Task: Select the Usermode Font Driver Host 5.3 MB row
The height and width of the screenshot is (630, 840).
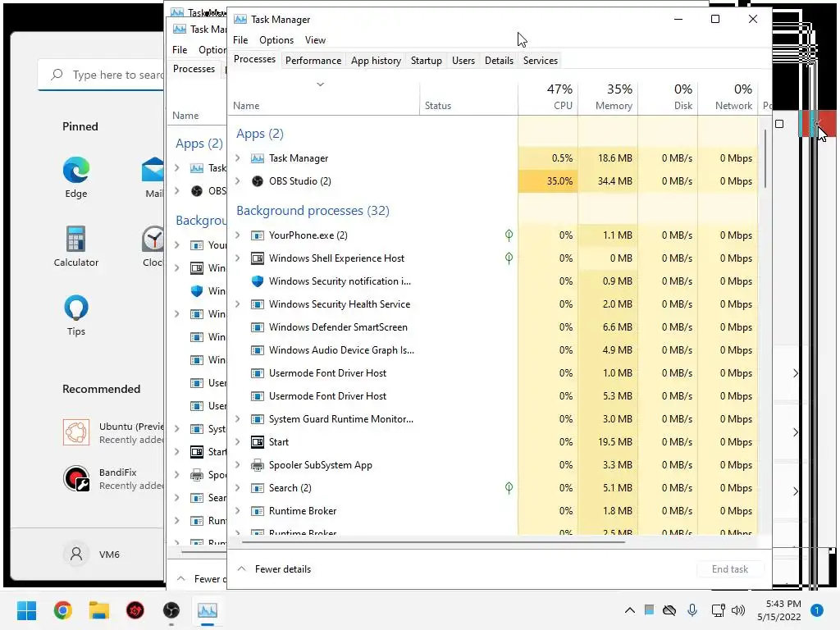Action: [x=493, y=396]
